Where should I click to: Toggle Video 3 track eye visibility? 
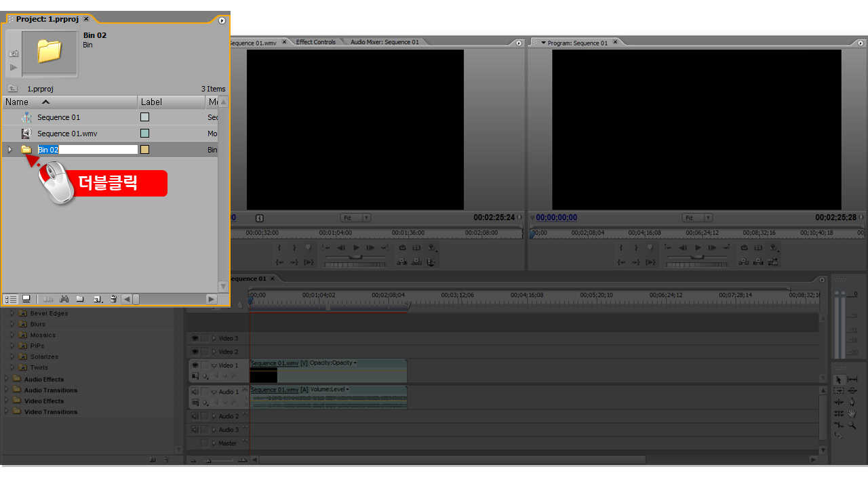[x=195, y=338]
